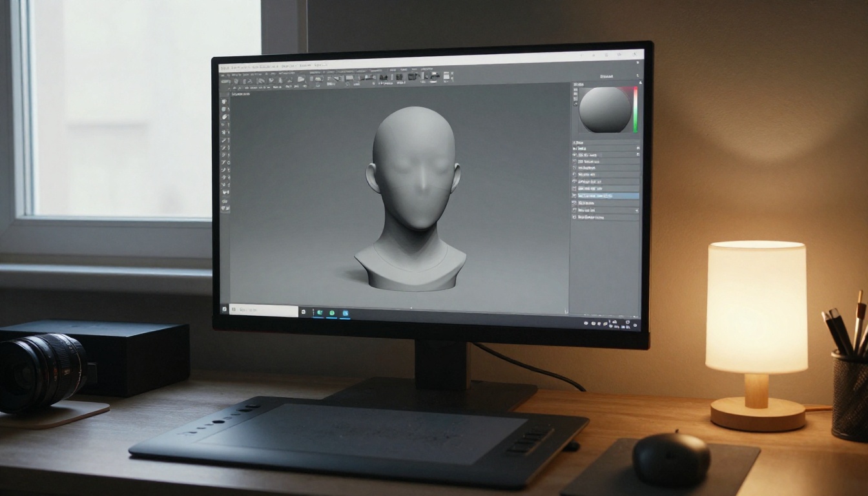The height and width of the screenshot is (496, 868).
Task: Open the blue square taskbar app icon
Action: click(x=346, y=313)
